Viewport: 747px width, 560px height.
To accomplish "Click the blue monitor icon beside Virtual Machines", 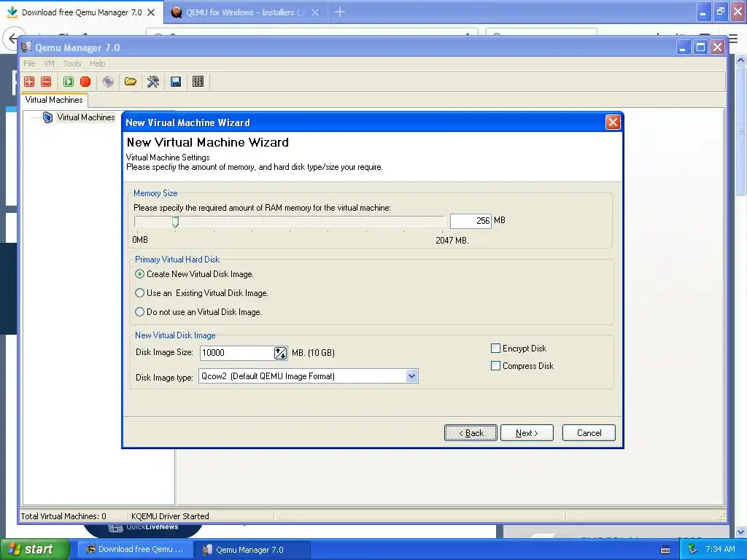I will point(47,117).
